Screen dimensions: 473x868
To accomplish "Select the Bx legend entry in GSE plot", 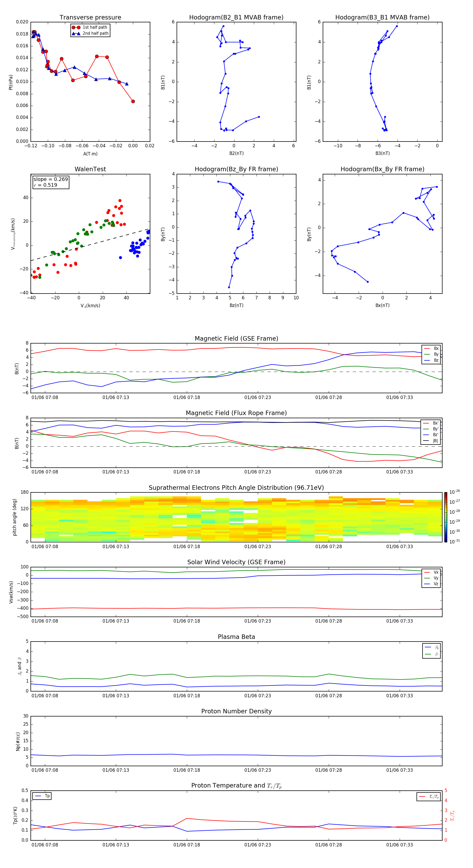I will pyautogui.click(x=431, y=349).
